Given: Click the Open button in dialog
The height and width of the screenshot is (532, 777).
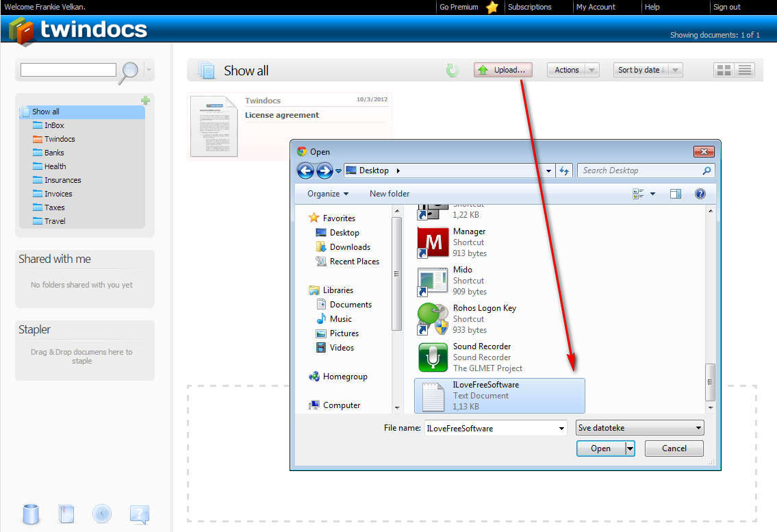Looking at the screenshot, I should 600,448.
